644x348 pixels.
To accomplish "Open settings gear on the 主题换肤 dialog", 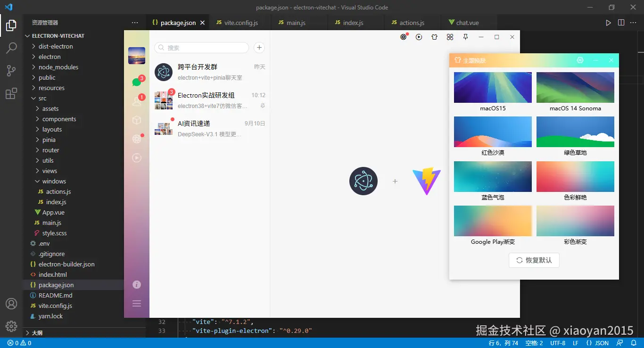I will pos(580,60).
